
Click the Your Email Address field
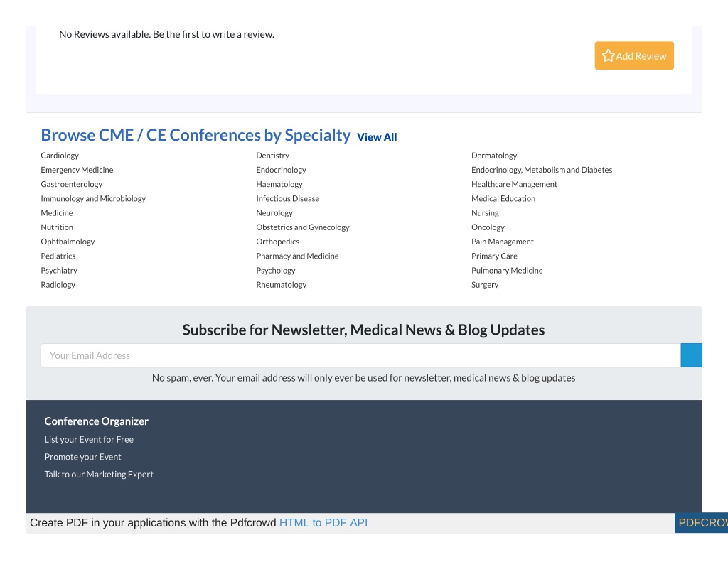[360, 355]
